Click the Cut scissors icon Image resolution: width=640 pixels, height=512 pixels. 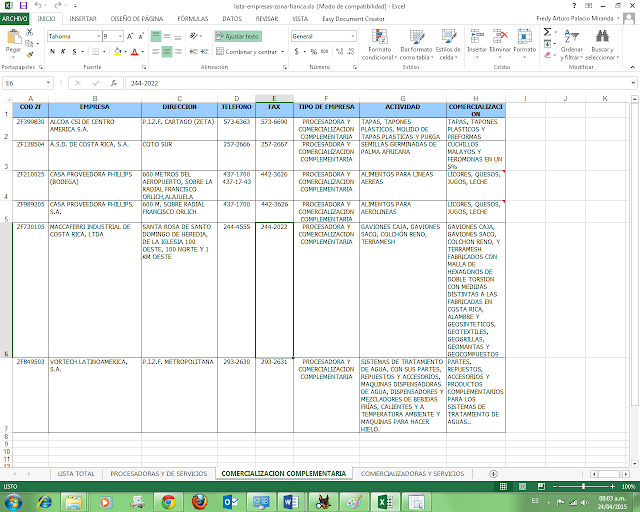click(29, 32)
